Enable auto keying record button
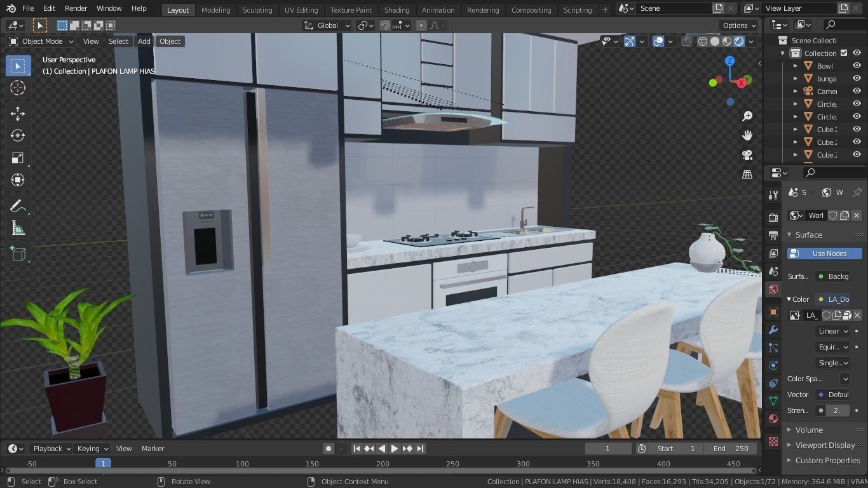The width and height of the screenshot is (868, 488). tap(329, 449)
